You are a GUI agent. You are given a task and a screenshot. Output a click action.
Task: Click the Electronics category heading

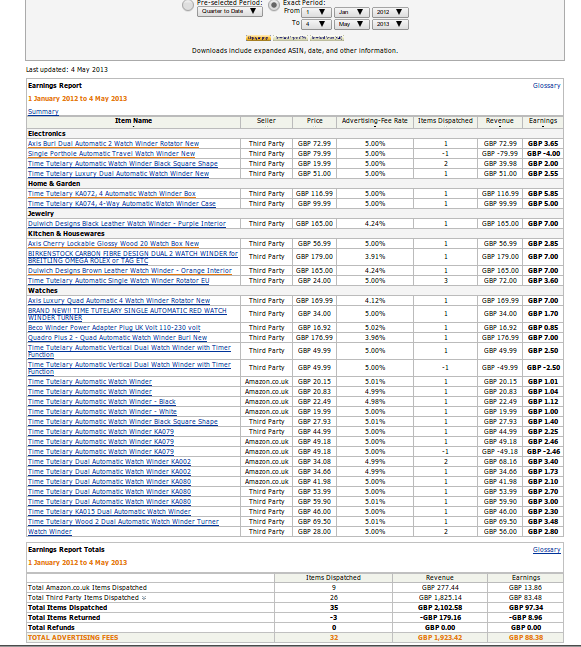47,134
